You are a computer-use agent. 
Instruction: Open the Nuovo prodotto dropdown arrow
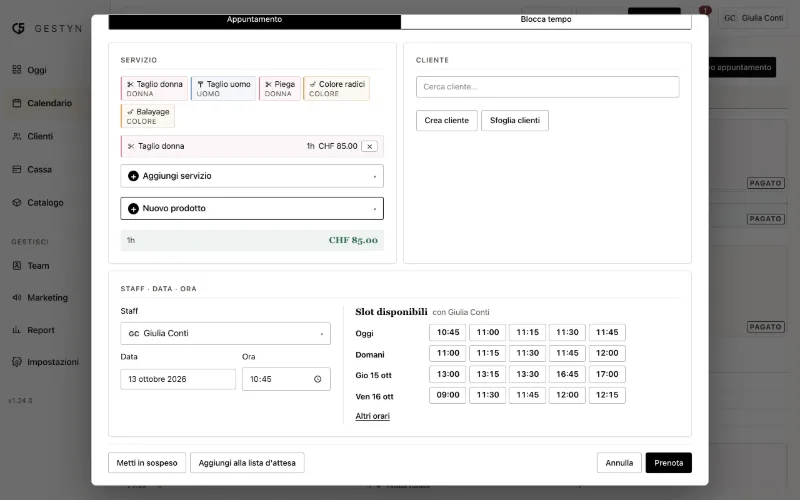click(374, 209)
